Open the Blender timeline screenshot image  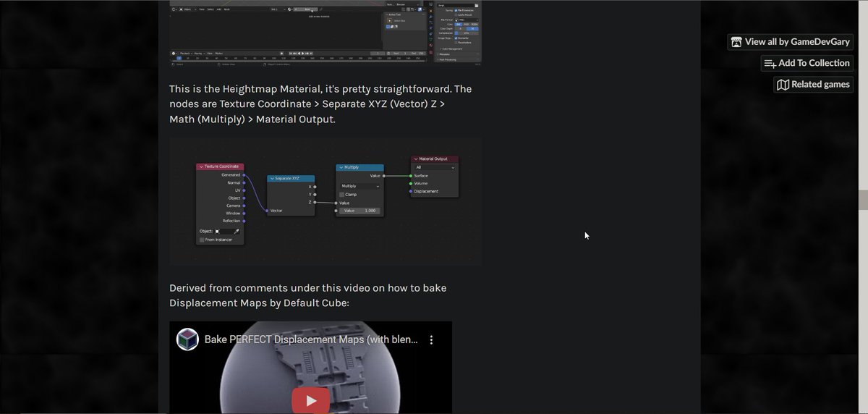coord(325,33)
